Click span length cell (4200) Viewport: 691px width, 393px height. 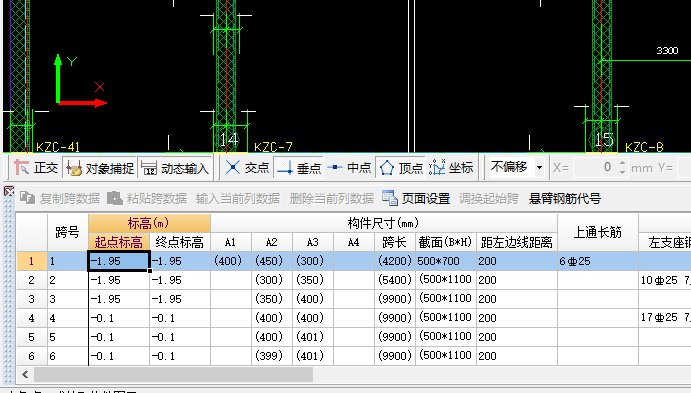tap(394, 261)
